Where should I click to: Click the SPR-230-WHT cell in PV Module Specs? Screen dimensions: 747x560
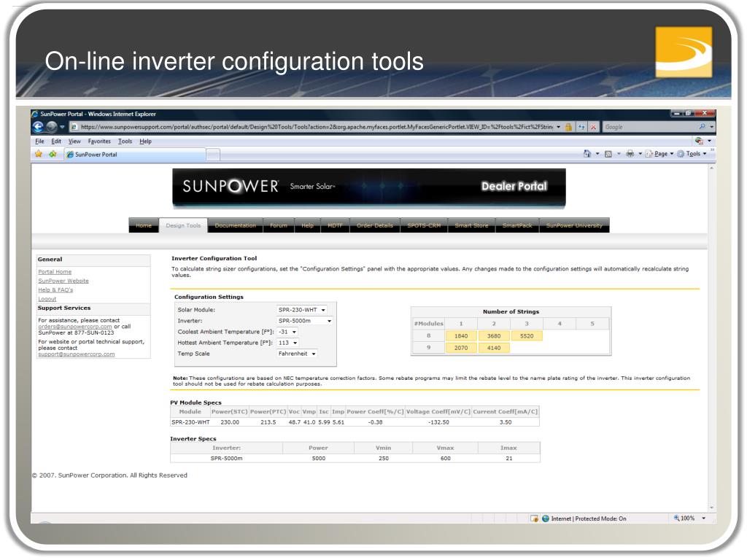(190, 422)
